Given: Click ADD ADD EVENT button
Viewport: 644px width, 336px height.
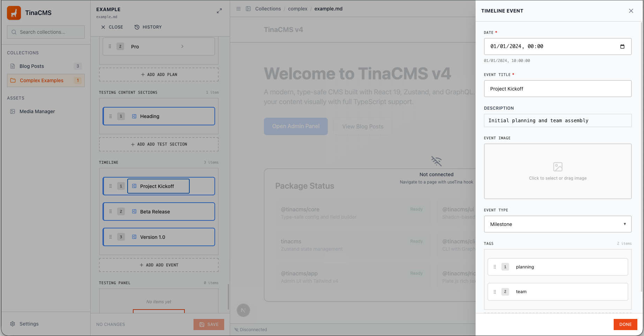Looking at the screenshot, I should pos(159,265).
